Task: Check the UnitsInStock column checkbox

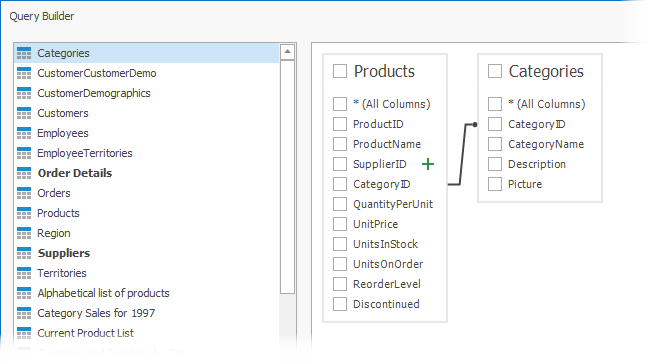Action: coord(340,244)
